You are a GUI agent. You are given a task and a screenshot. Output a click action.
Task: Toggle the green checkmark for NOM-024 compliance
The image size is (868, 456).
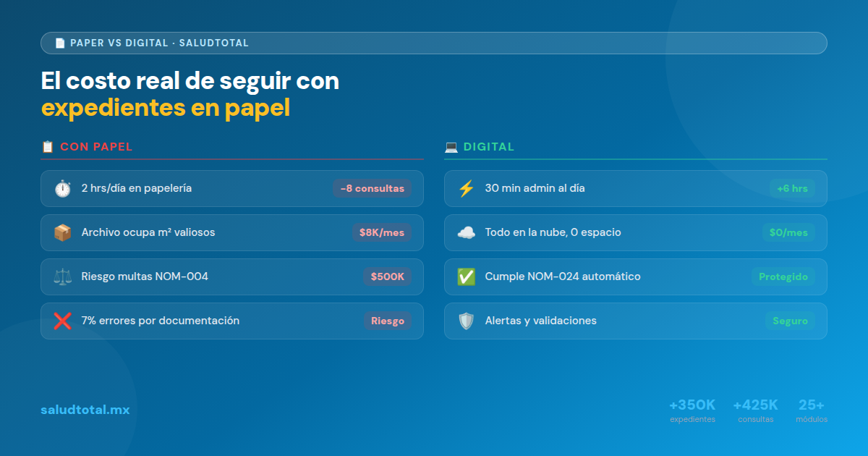click(467, 276)
